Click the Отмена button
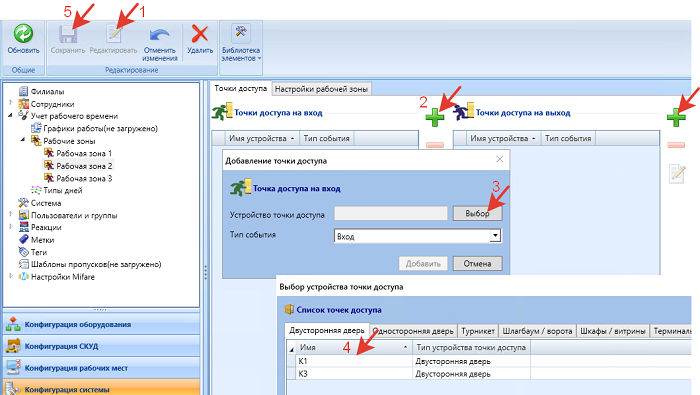Viewport: 700px width, 395px height. pyautogui.click(x=477, y=263)
